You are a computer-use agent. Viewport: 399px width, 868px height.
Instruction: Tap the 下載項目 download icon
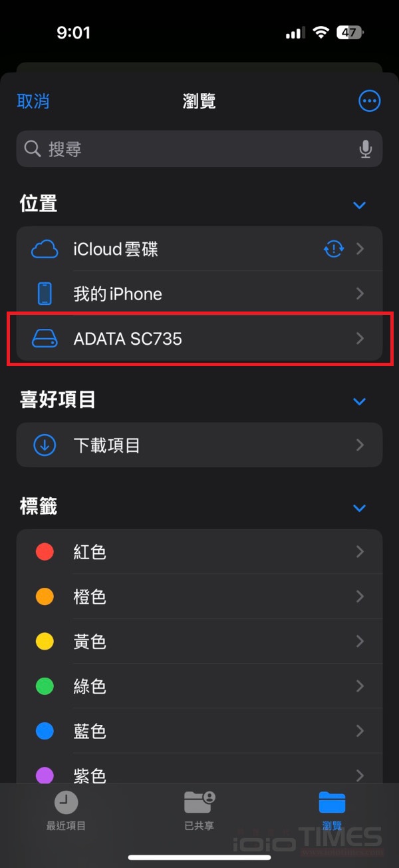click(44, 445)
